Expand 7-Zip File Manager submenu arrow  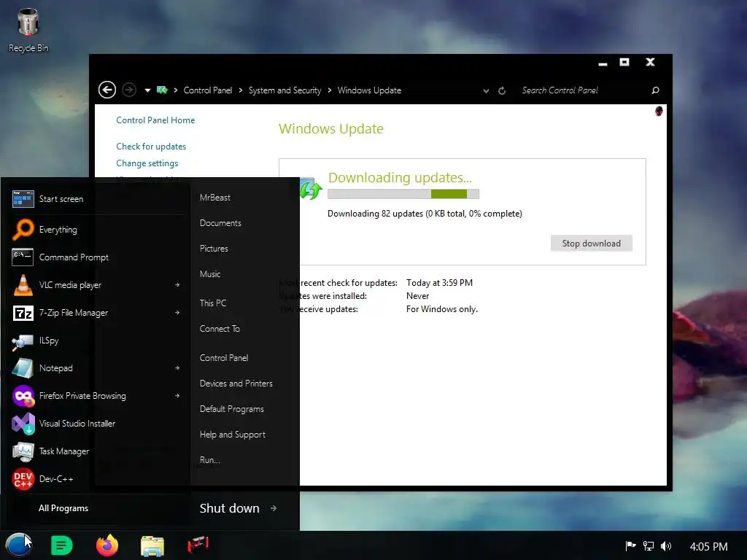[x=177, y=312]
